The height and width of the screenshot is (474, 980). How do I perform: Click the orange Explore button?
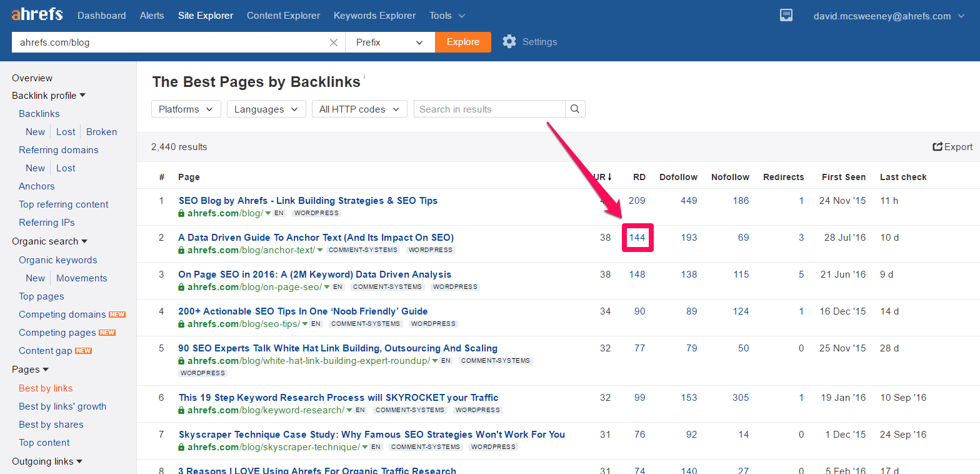click(x=463, y=42)
